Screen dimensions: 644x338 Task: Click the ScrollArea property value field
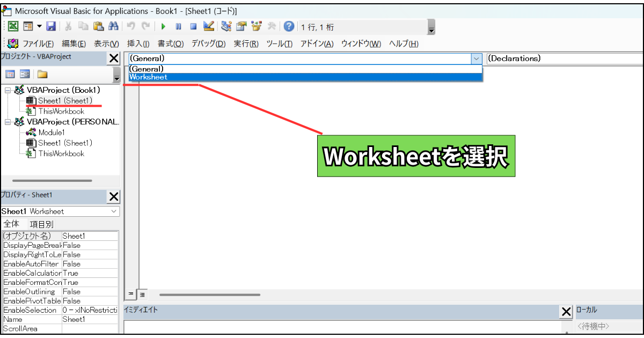pos(90,328)
